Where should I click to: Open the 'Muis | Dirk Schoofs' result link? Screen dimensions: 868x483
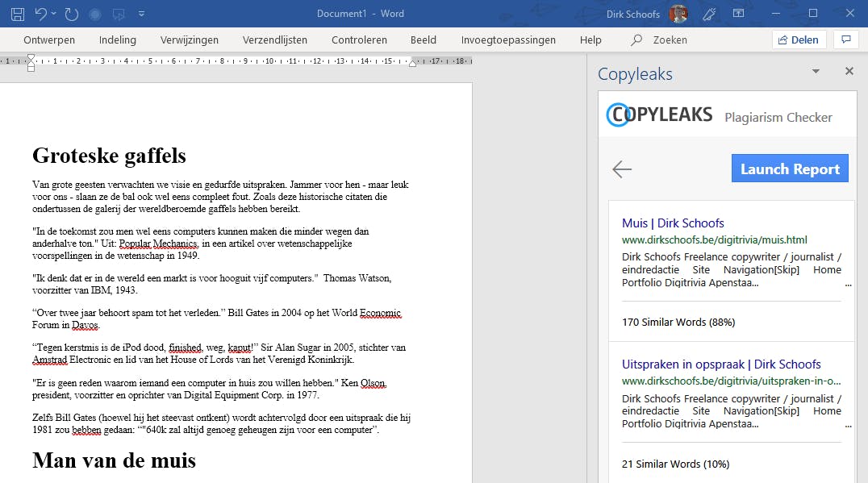[x=673, y=223]
